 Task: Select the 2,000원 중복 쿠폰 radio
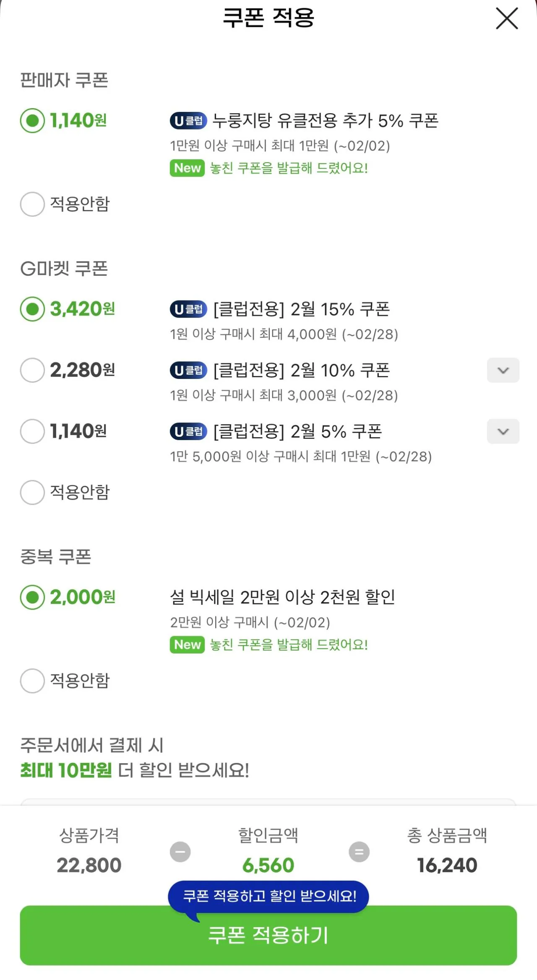click(x=32, y=597)
